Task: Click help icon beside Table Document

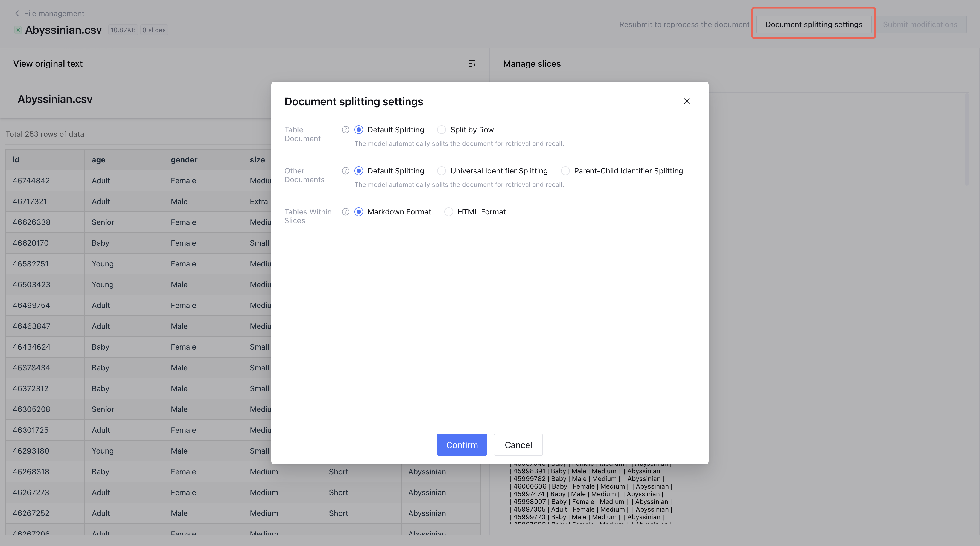Action: [345, 130]
